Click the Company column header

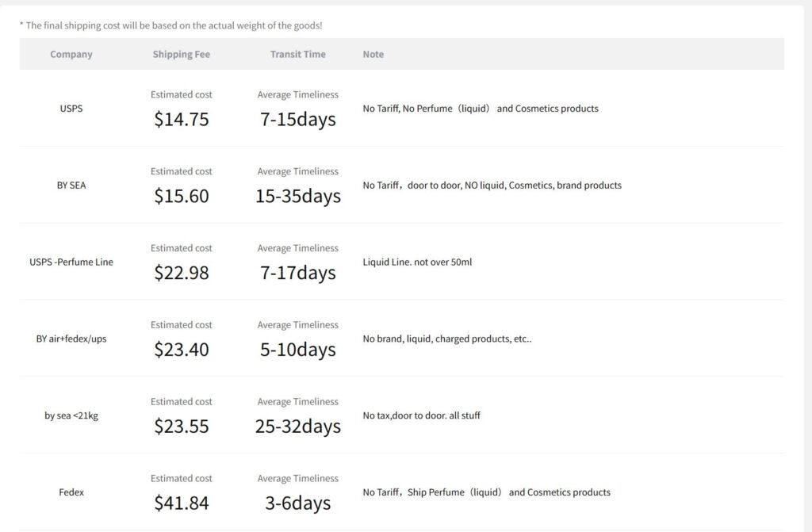point(71,55)
